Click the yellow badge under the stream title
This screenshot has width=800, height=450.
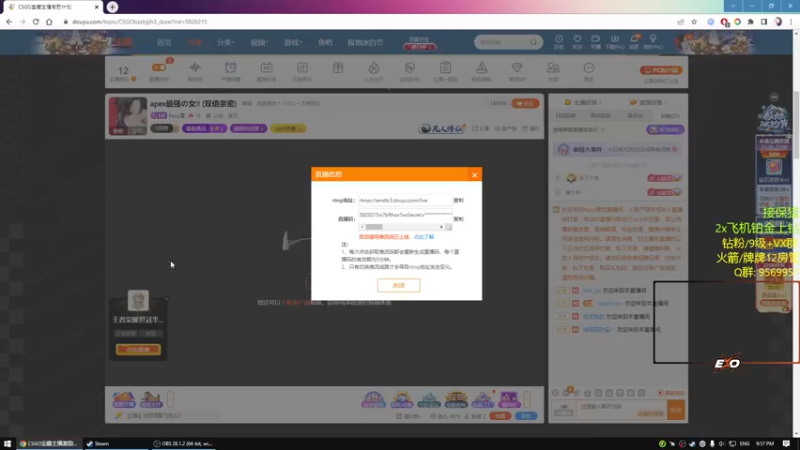pos(288,129)
